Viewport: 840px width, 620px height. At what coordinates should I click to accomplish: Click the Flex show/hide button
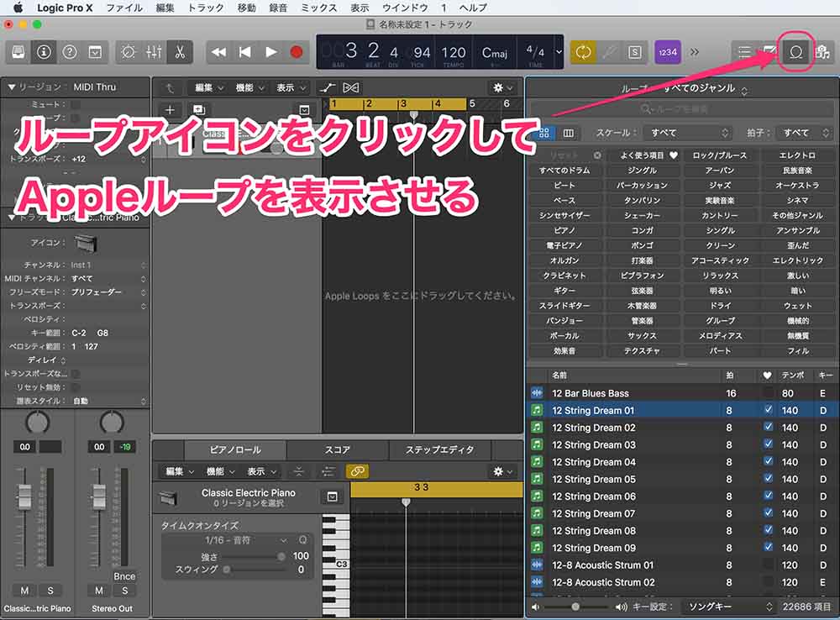pos(351,87)
